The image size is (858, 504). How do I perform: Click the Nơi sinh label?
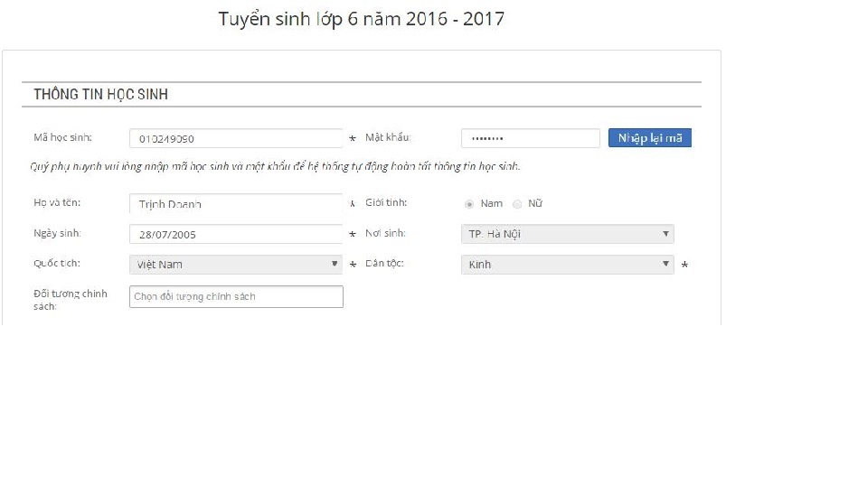click(x=385, y=233)
